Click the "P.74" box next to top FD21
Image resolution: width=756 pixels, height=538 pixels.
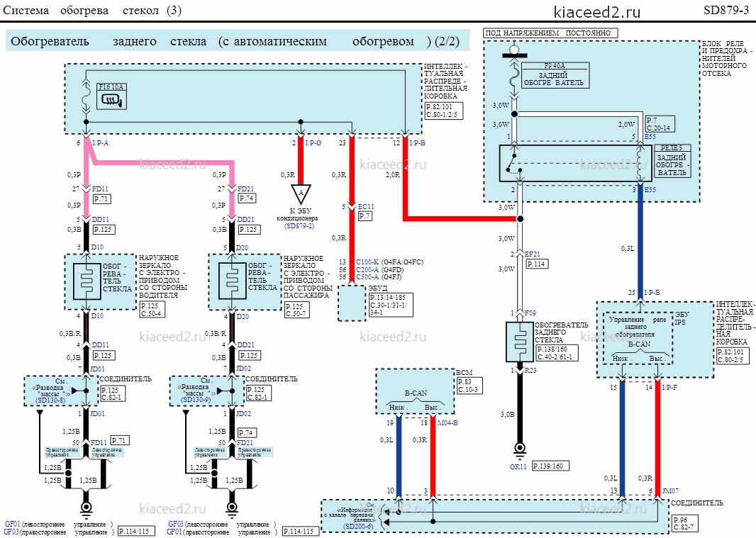click(247, 198)
